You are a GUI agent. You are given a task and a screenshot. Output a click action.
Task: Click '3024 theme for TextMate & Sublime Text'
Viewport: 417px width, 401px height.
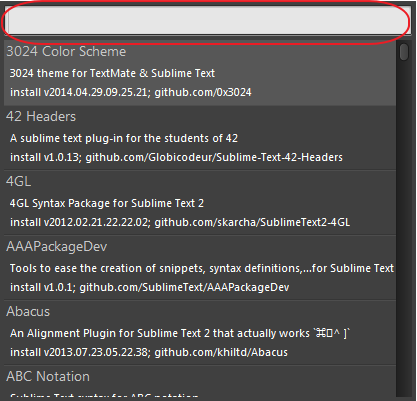pos(112,73)
